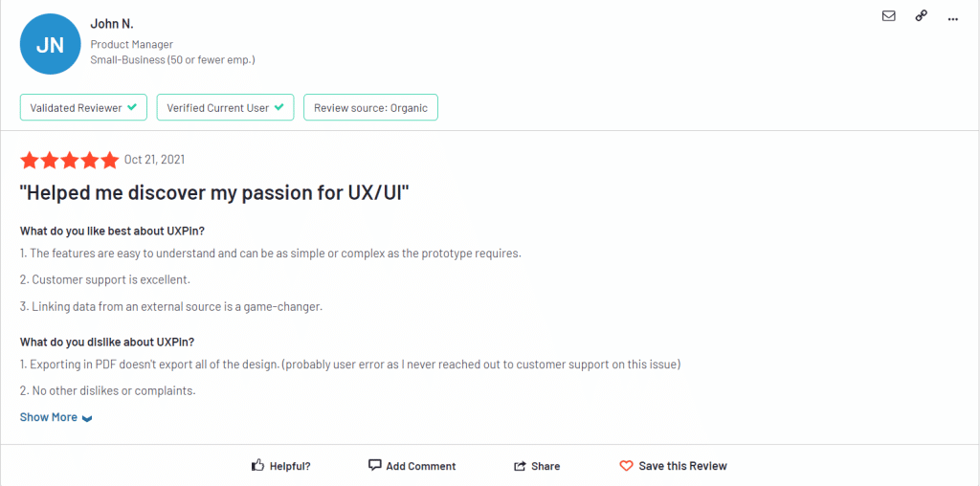Click the Oct 21, 2021 review date
This screenshot has height=486, width=980.
click(x=154, y=160)
